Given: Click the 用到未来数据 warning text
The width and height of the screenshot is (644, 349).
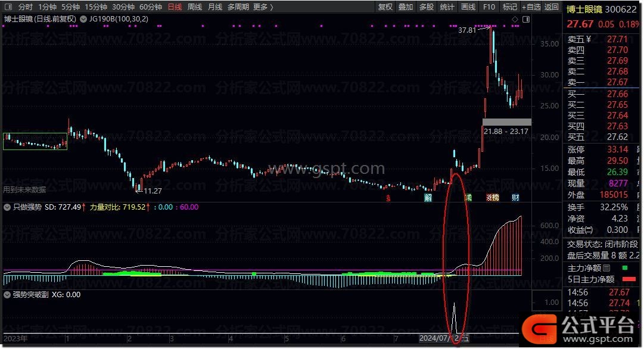Looking at the screenshot, I should click(x=24, y=190).
